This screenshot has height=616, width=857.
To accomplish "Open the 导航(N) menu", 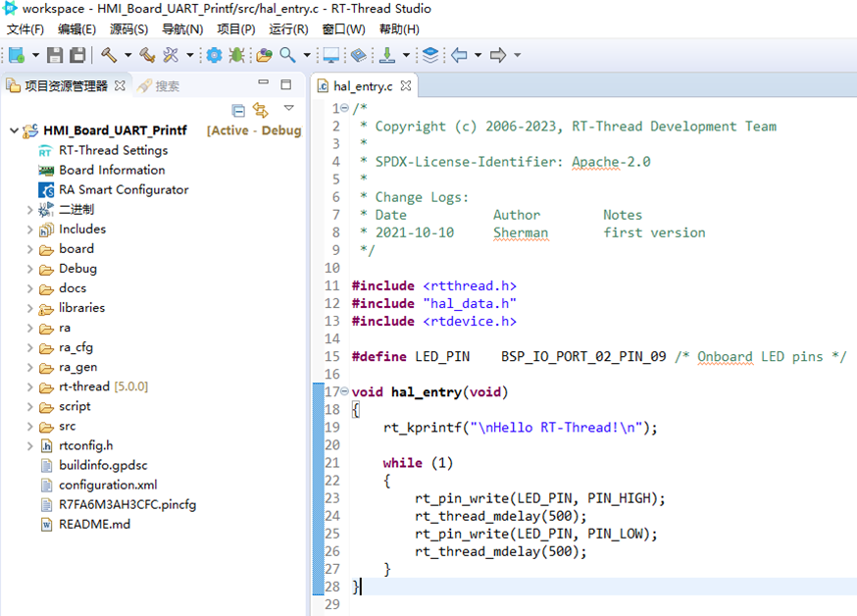I will [x=182, y=29].
